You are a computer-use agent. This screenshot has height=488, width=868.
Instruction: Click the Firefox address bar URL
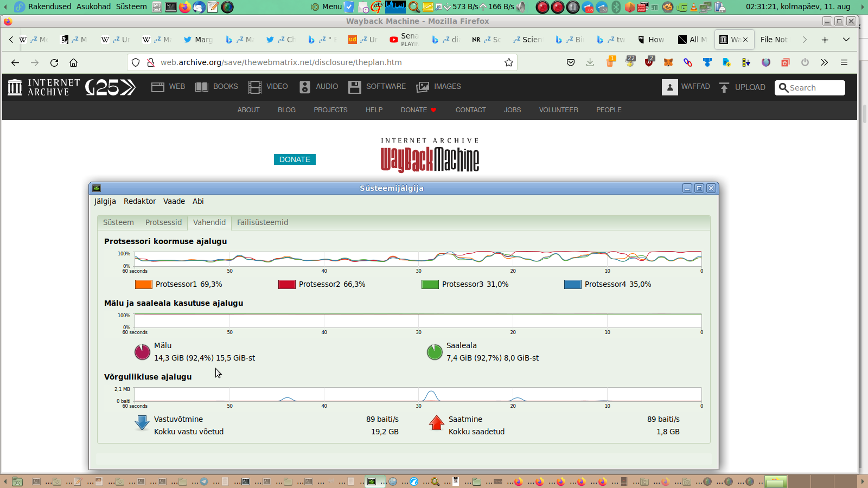281,62
